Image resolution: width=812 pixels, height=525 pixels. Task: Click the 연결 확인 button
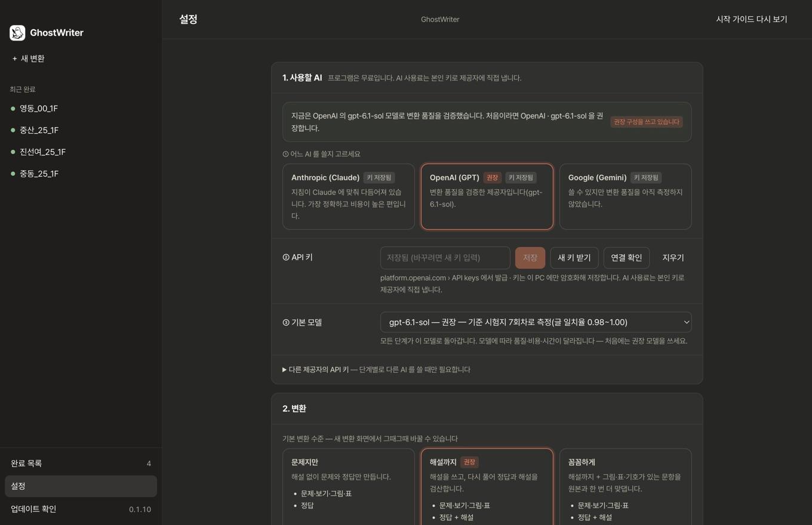pyautogui.click(x=626, y=258)
